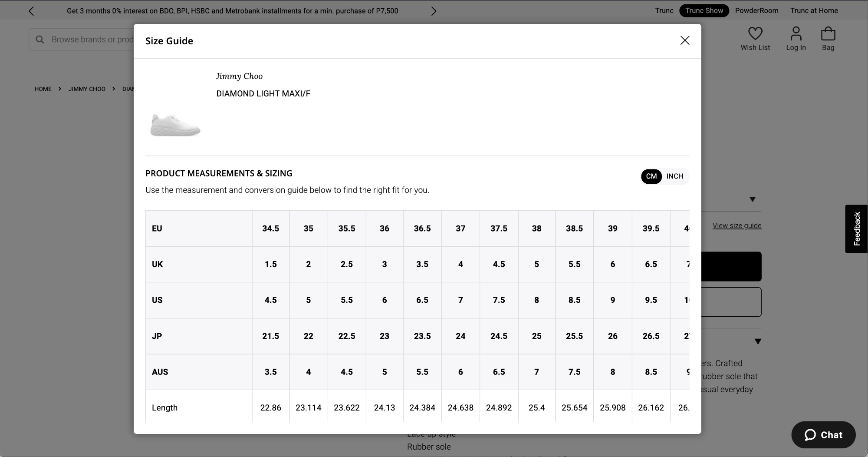The image size is (868, 457).
Task: Open the Chat support widget
Action: click(x=823, y=435)
